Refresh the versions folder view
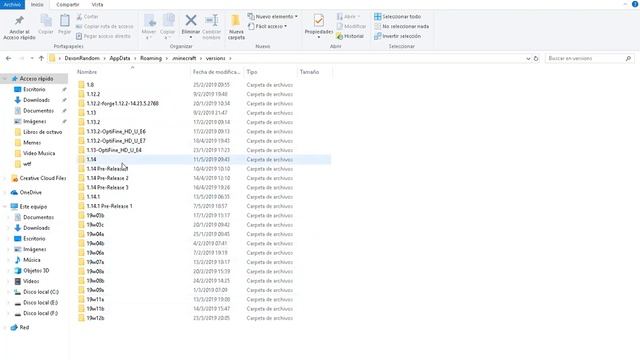The image size is (640, 360). (x=536, y=58)
